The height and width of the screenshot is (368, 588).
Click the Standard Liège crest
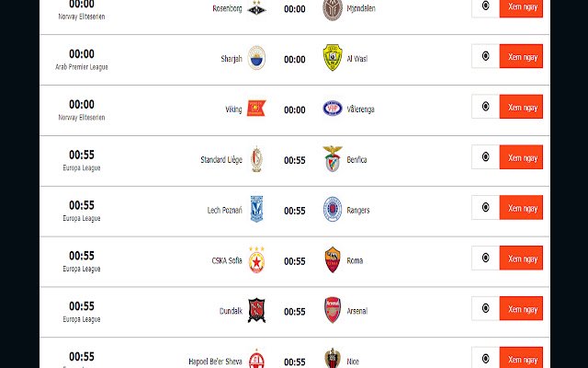(256, 159)
